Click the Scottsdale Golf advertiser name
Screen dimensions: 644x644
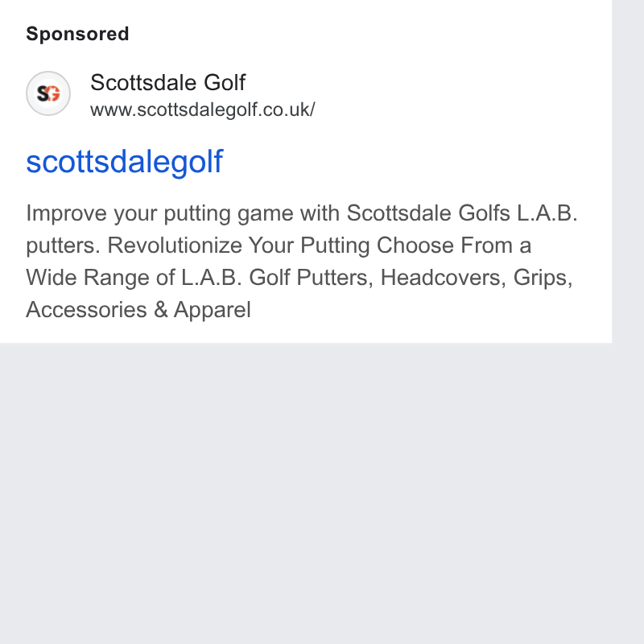[167, 83]
